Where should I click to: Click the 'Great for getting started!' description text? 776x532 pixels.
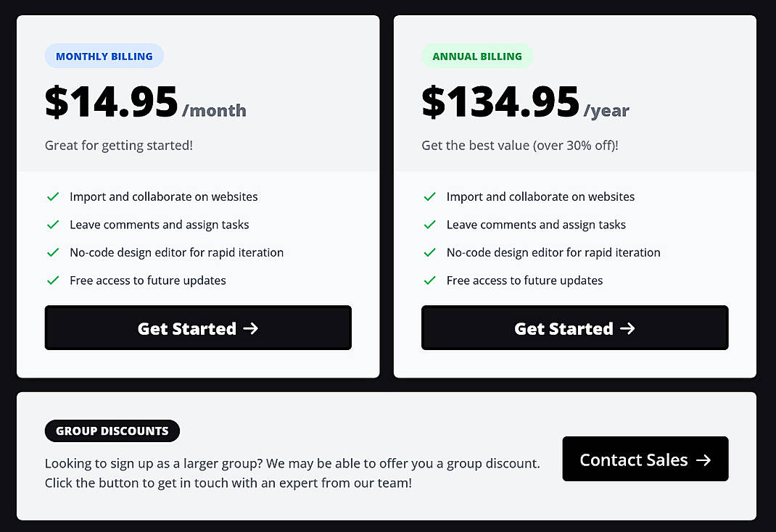point(118,145)
